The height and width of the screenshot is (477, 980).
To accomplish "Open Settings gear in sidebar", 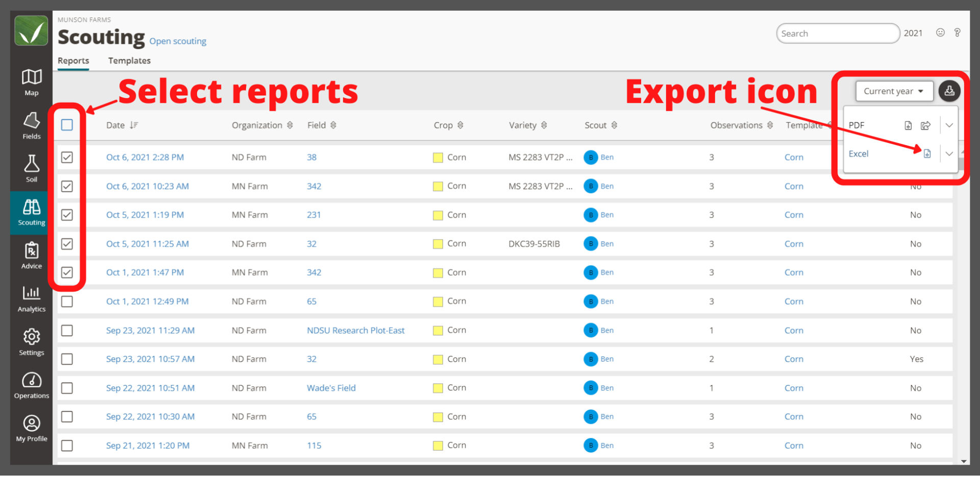I will (31, 342).
